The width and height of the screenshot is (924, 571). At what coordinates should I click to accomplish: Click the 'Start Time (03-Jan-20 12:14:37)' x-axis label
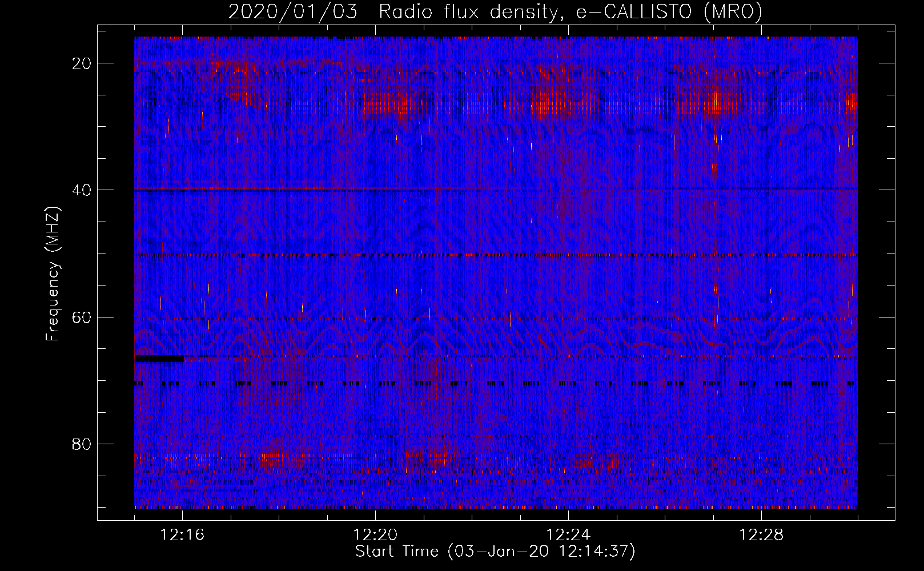click(495, 552)
